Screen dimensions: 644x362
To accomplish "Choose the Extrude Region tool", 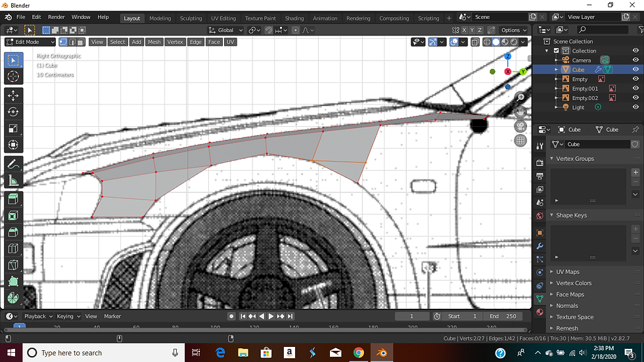I will click(x=13, y=200).
